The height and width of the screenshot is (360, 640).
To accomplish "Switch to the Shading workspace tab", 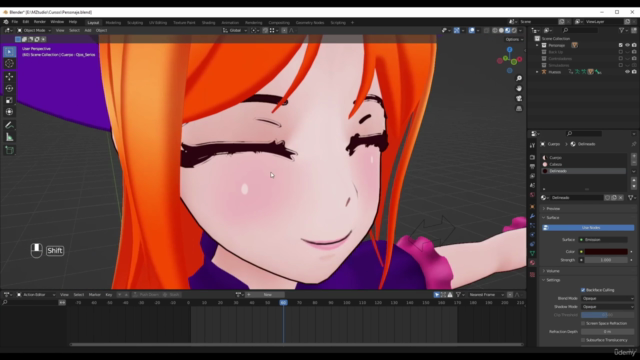I will click(208, 23).
